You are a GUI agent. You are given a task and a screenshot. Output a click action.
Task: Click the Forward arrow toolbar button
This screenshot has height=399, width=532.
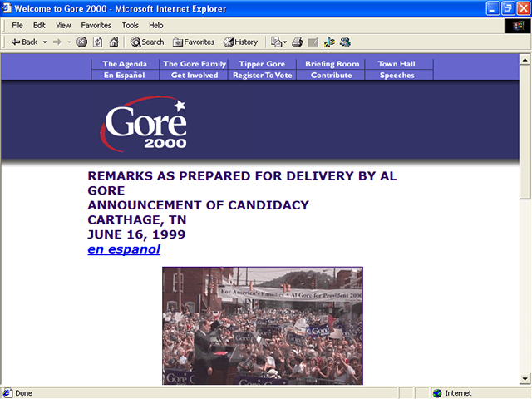pos(57,42)
